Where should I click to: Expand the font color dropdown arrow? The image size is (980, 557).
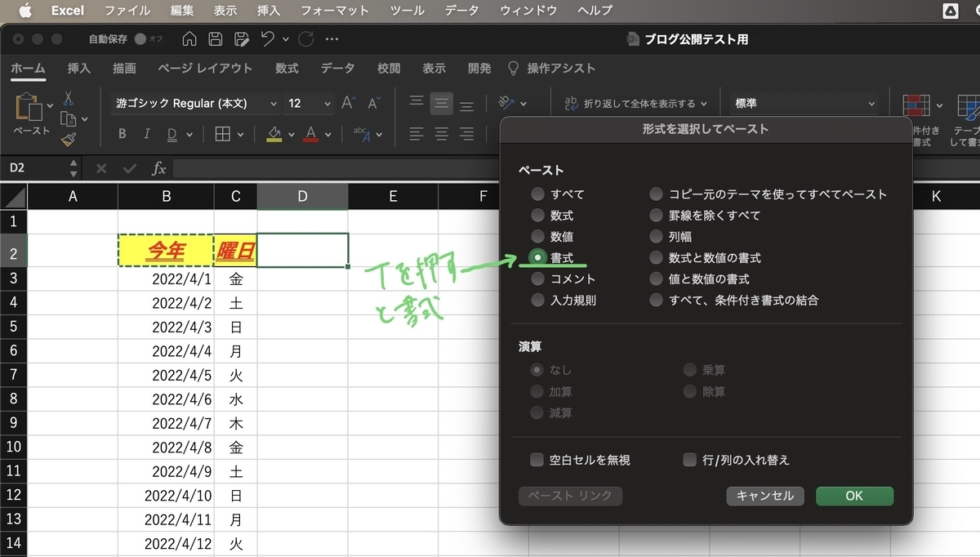tap(328, 135)
